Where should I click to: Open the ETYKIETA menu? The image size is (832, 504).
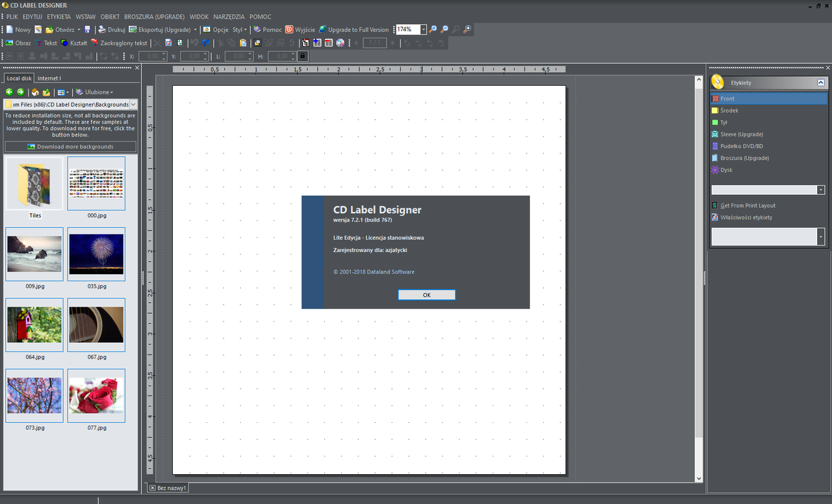59,16
